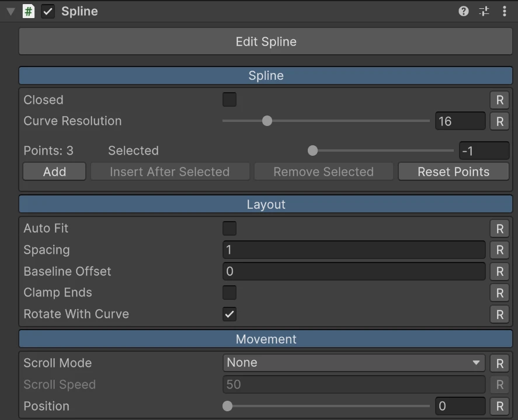This screenshot has height=420, width=518.
Task: Click the Scroll Mode label
Action: click(58, 363)
